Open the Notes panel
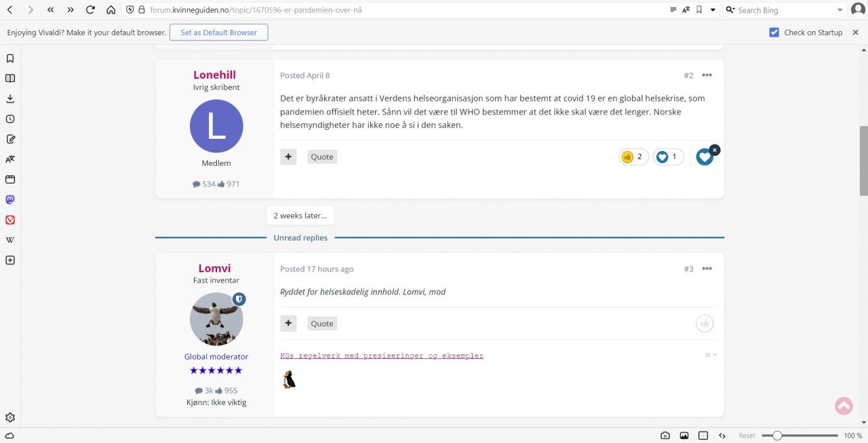This screenshot has width=868, height=443. 10,139
